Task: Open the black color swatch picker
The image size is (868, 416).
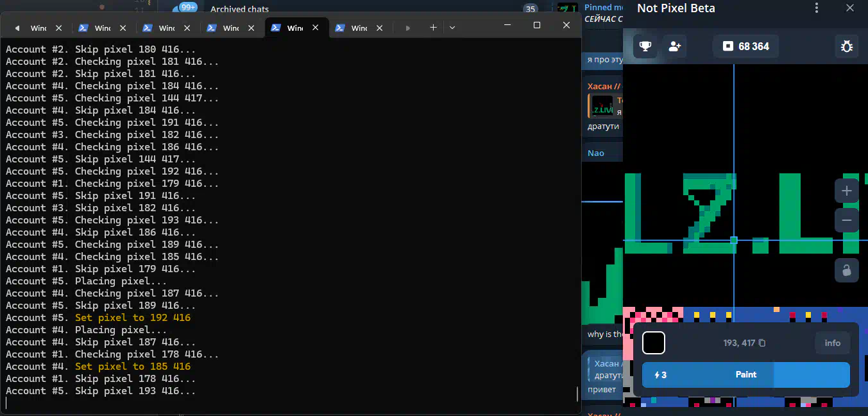Action: coord(654,343)
